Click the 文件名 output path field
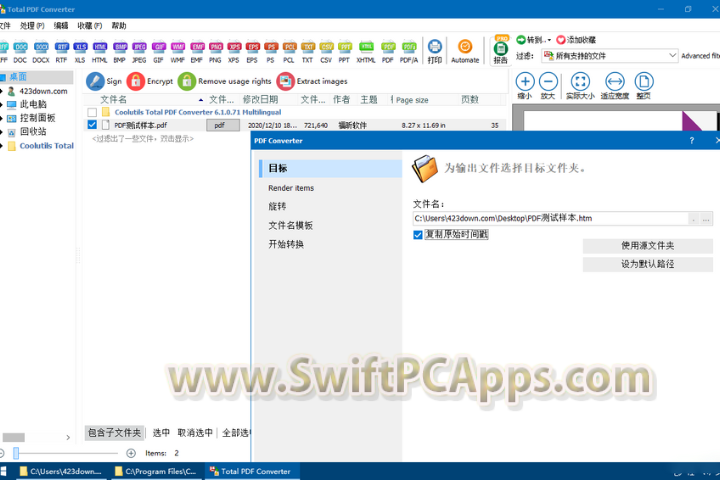720x480 pixels. coord(551,219)
